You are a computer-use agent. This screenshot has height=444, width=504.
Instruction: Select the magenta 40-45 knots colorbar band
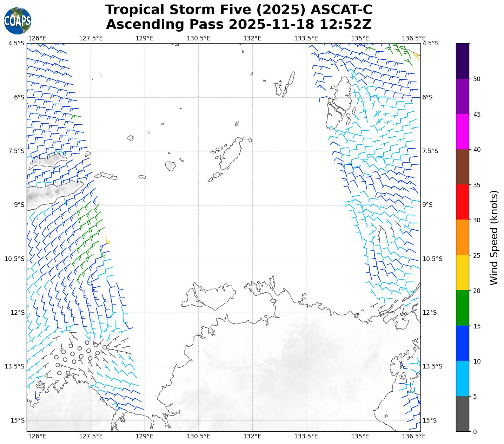click(x=462, y=131)
